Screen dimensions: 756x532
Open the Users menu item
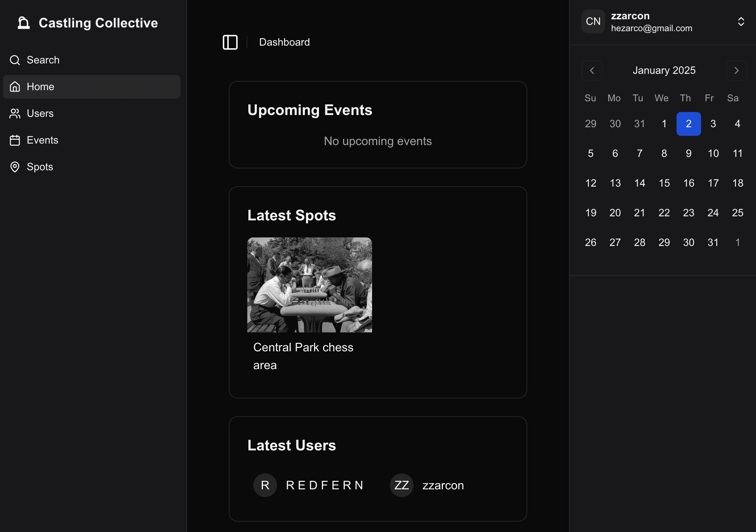tap(40, 114)
